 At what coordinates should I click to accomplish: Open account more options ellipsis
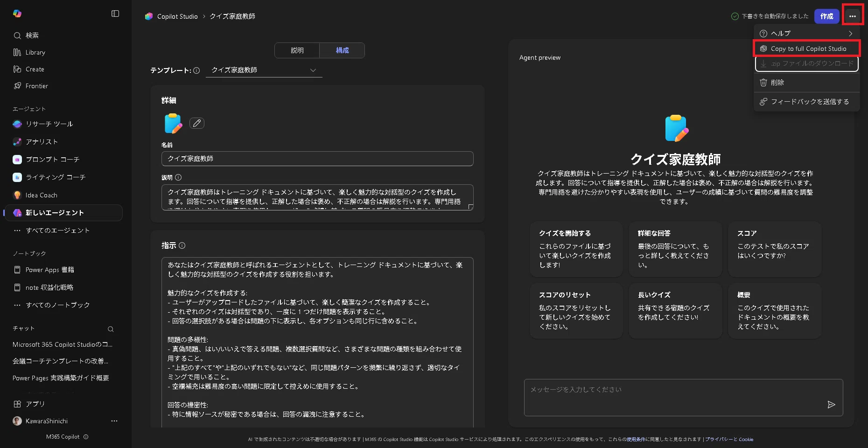[114, 421]
